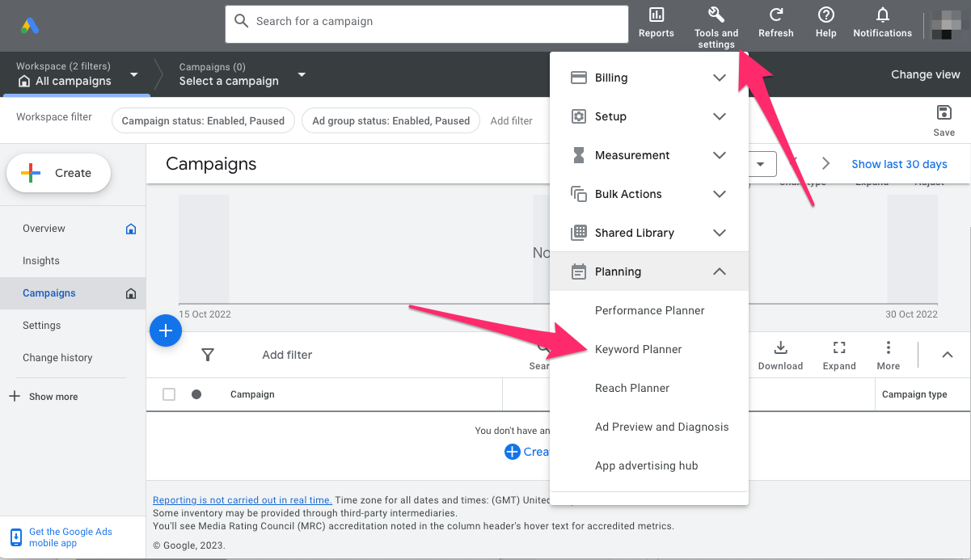Click the Campaigns row home icon

click(131, 293)
